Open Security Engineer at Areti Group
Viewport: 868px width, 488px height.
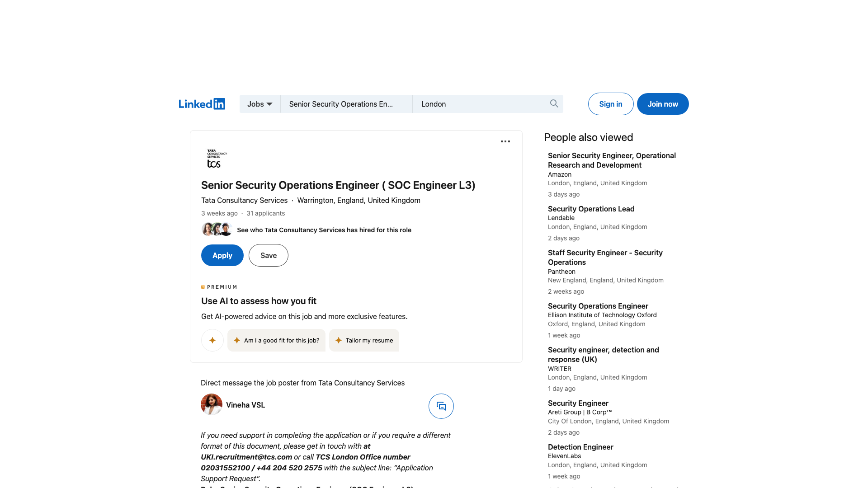(x=578, y=403)
